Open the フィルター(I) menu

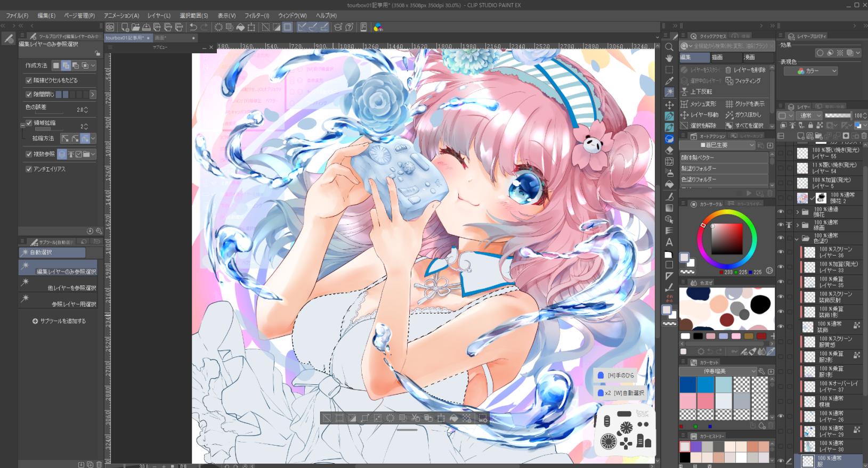pyautogui.click(x=257, y=15)
